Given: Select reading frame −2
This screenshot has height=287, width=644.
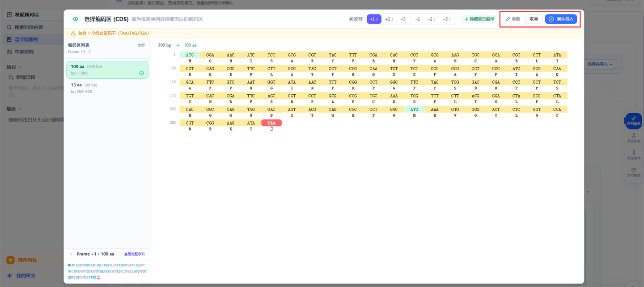Looking at the screenshot, I should tap(432, 19).
